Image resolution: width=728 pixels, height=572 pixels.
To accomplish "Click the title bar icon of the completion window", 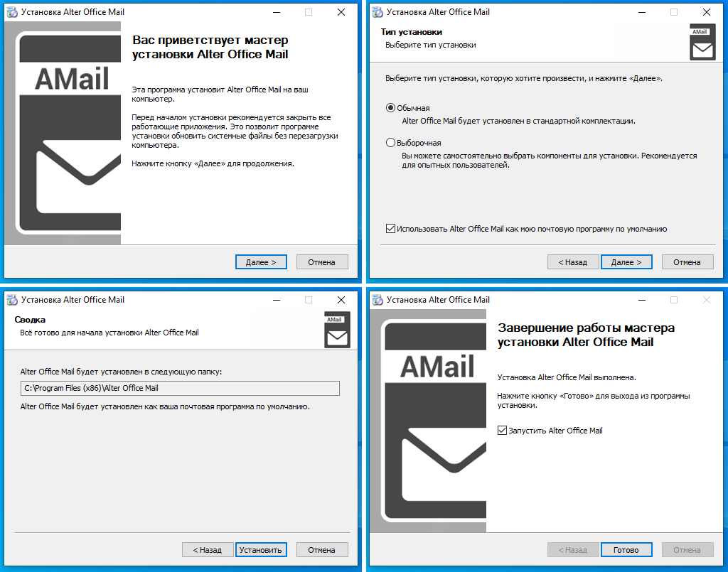I will coord(378,300).
